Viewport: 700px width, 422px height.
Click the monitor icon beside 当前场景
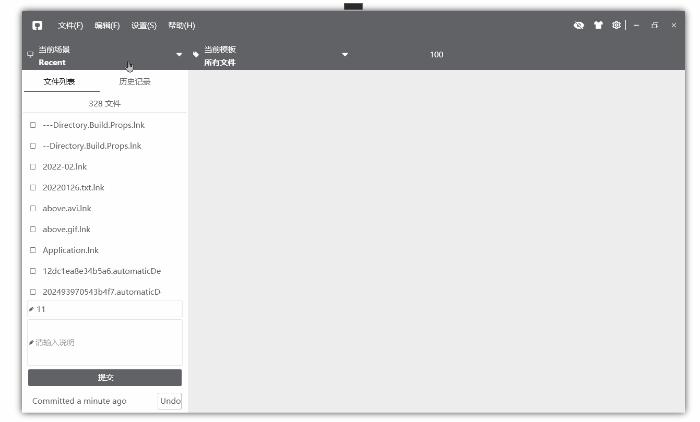(x=30, y=54)
